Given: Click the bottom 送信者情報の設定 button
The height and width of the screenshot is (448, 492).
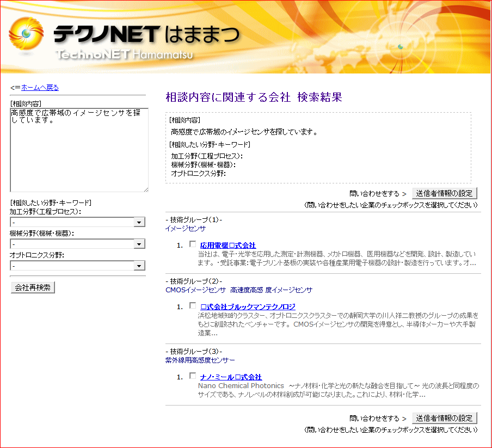Looking at the screenshot, I should 444,418.
